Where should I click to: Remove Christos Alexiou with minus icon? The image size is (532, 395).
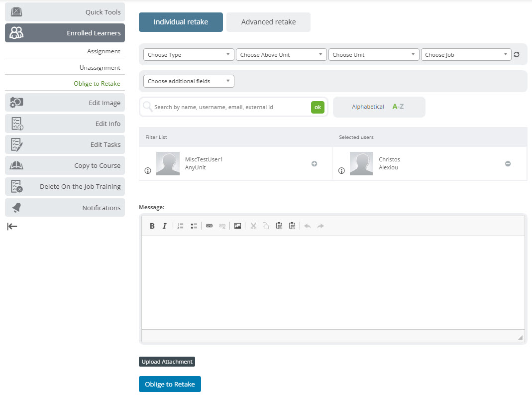(x=508, y=164)
